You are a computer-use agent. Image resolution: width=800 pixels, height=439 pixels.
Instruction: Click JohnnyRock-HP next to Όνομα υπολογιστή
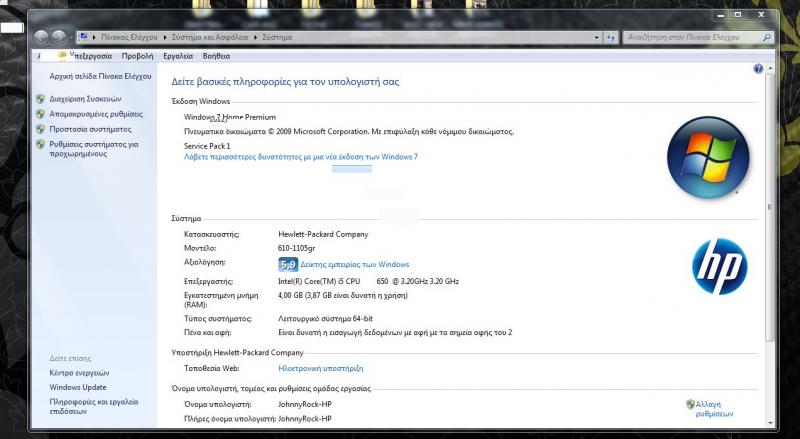point(305,404)
